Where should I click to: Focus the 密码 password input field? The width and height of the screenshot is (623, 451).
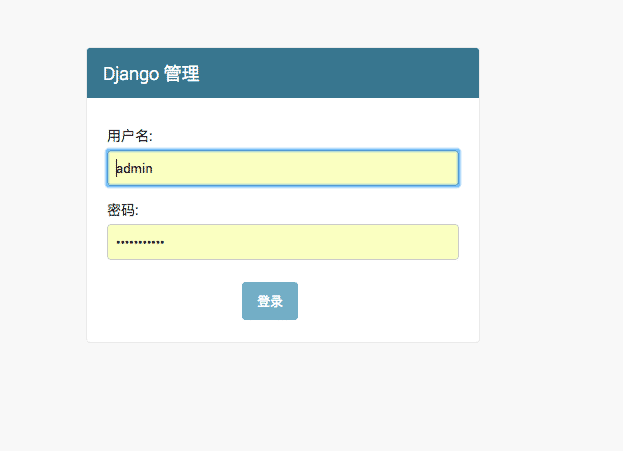click(283, 242)
